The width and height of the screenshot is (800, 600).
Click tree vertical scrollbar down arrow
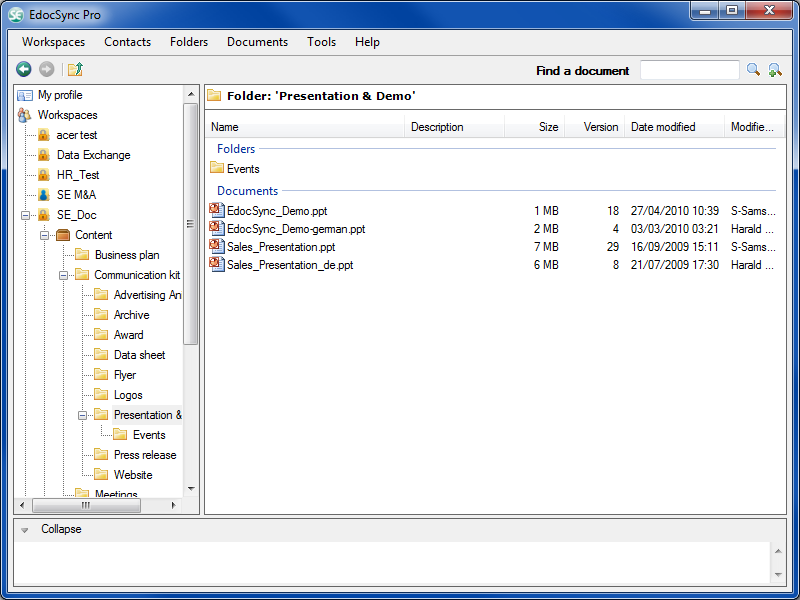click(x=191, y=489)
